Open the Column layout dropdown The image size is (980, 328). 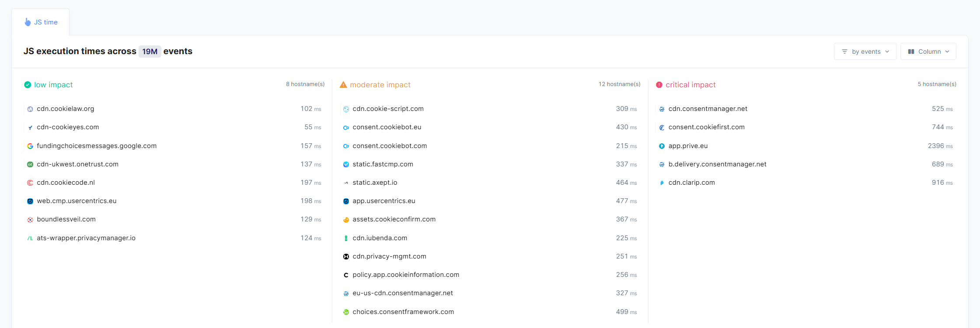928,52
